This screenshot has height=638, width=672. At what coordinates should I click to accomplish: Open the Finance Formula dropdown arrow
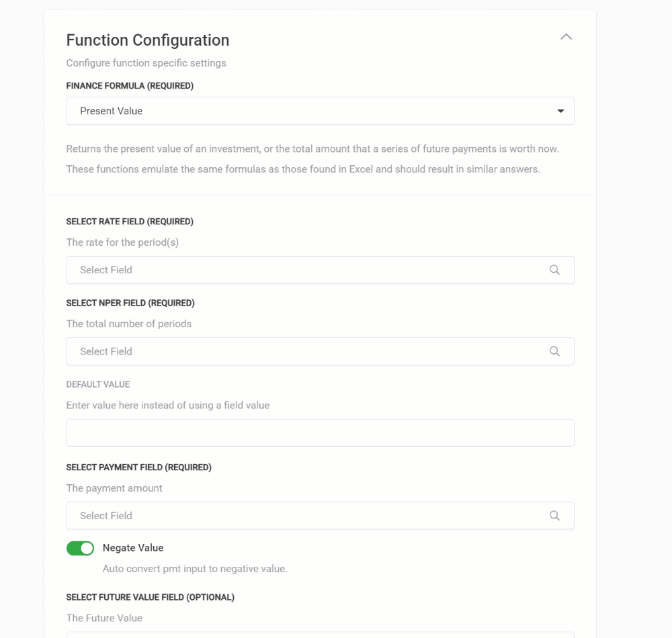(x=560, y=111)
